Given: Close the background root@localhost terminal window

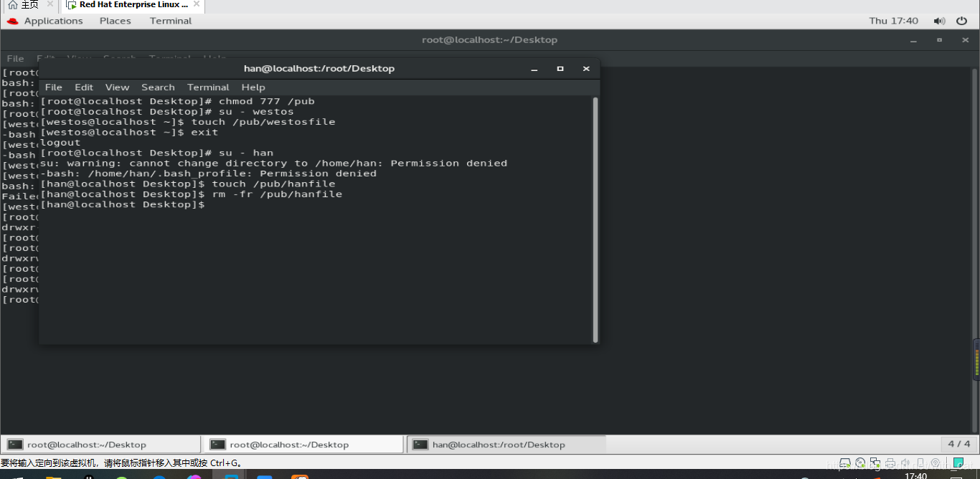Looking at the screenshot, I should coord(965,40).
